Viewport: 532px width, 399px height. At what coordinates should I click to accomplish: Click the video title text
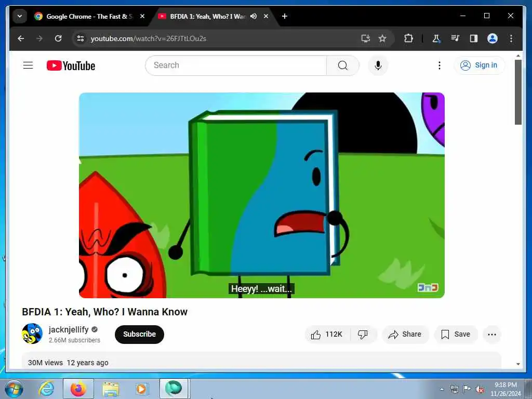[104, 312]
